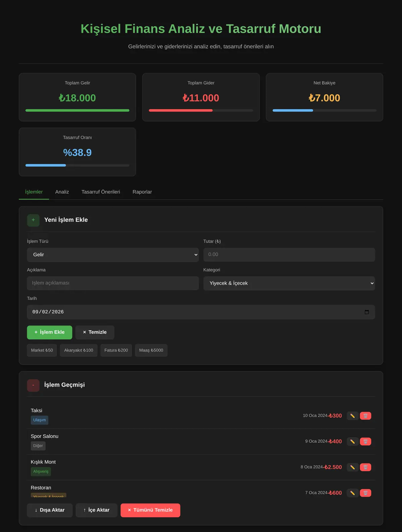Viewport: 402px width, 532px height.
Task: Go to Tasarruf Önerileri tab
Action: pyautogui.click(x=101, y=192)
